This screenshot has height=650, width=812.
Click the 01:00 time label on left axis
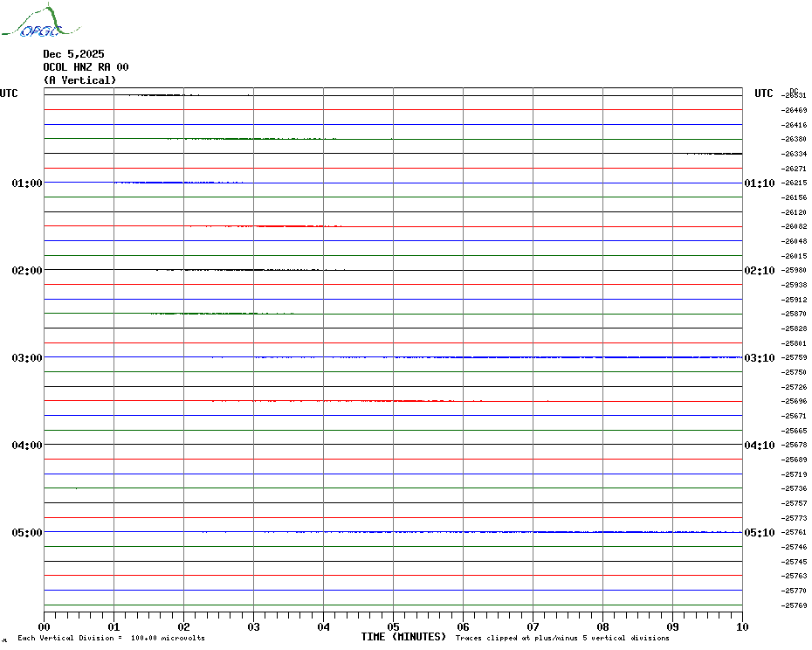point(27,183)
